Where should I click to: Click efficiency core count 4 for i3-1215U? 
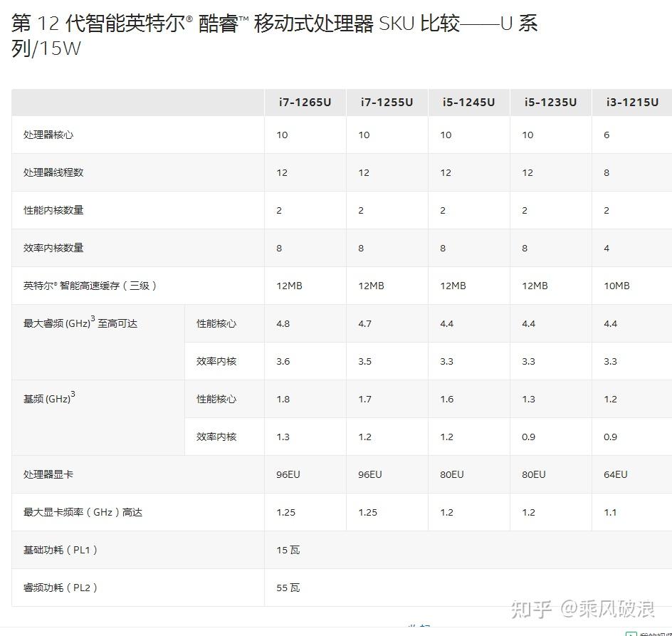(x=607, y=249)
